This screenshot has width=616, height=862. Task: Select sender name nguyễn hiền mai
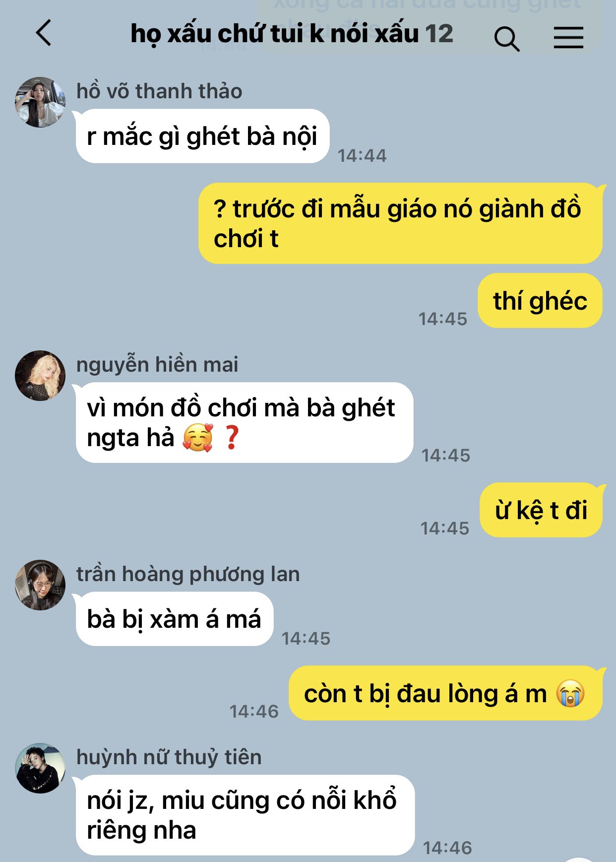157,365
